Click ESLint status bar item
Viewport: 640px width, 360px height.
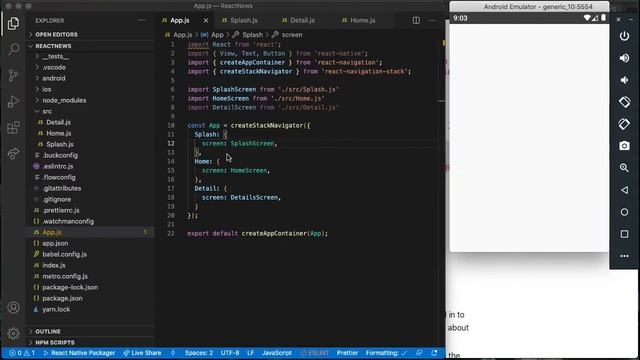(315, 353)
